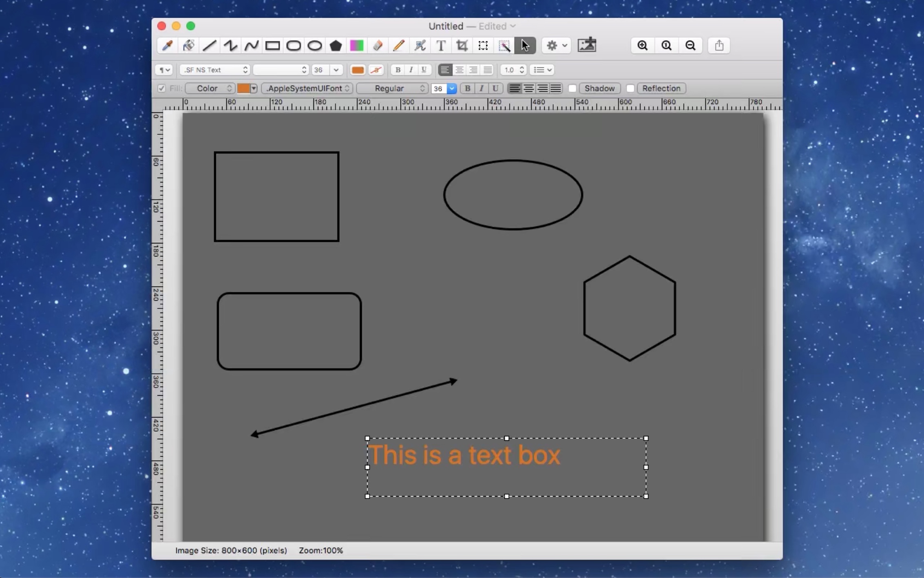Click the Reflection button
924x578 pixels.
click(661, 88)
